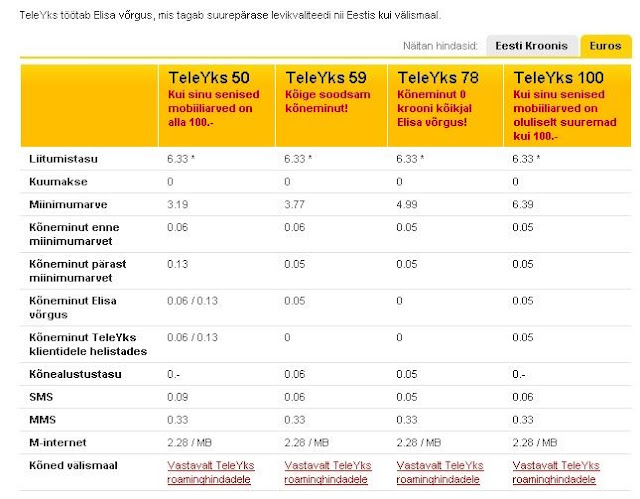Click the TeleYks 100 plan heading

click(559, 78)
